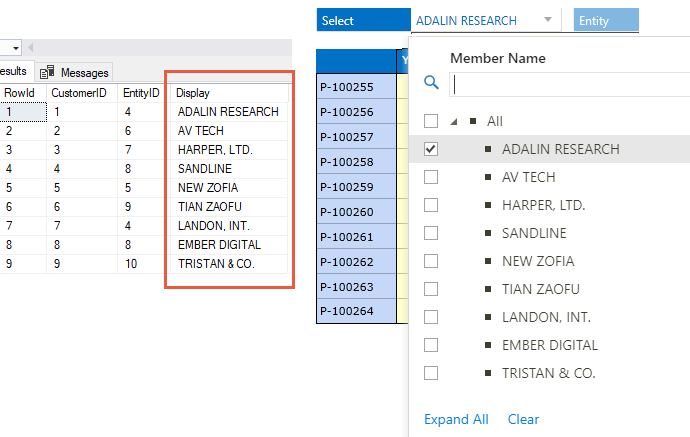Check the All members checkbox
The image size is (690, 437).
[431, 121]
